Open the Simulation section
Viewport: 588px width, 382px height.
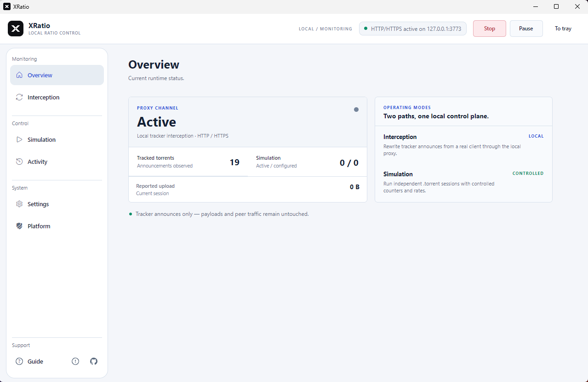pyautogui.click(x=57, y=139)
